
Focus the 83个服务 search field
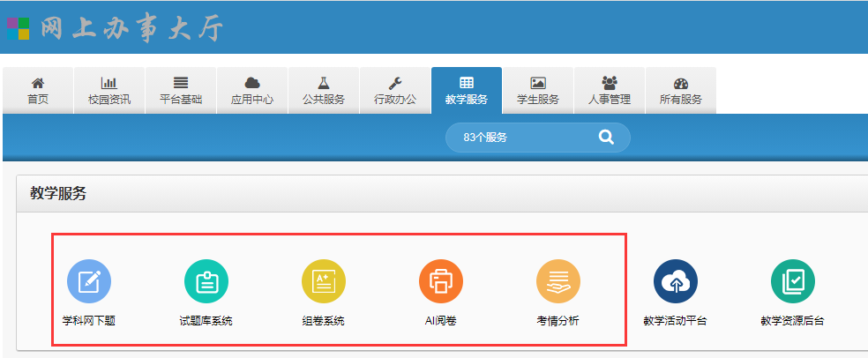[520, 138]
